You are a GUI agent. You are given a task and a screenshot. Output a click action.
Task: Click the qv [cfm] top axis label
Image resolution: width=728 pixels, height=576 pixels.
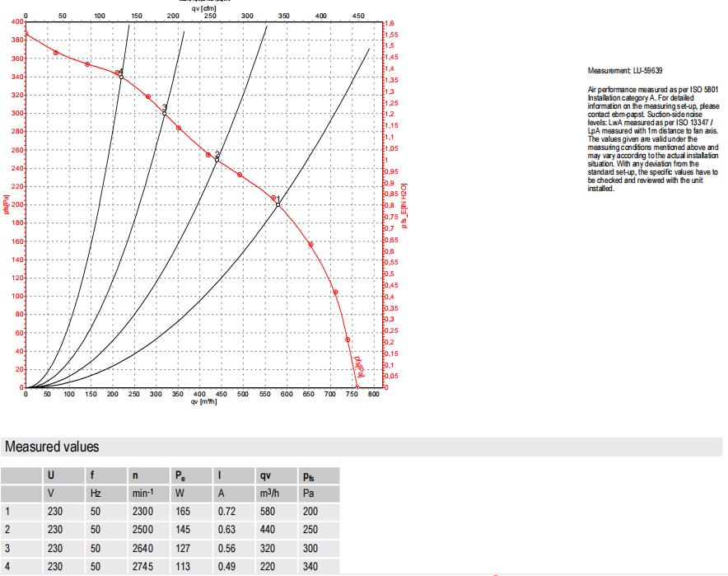coord(203,8)
